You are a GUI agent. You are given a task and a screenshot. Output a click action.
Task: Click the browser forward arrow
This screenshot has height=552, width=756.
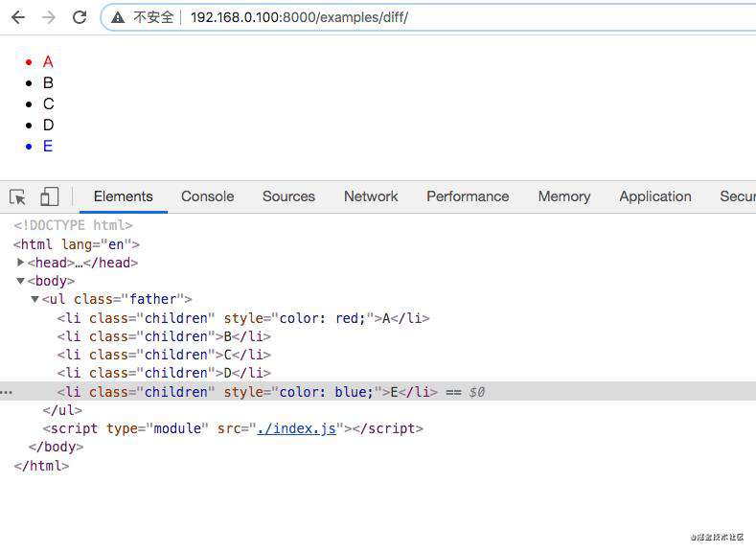(x=49, y=17)
